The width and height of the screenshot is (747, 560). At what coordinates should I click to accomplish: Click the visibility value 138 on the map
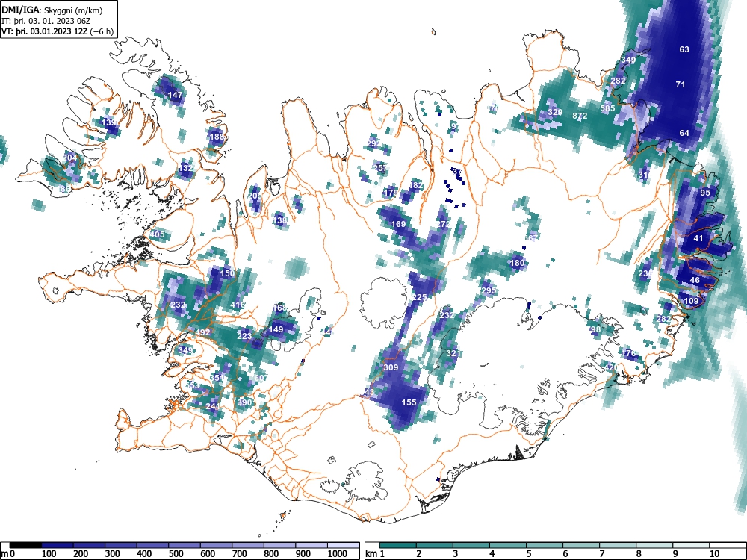[x=279, y=220]
